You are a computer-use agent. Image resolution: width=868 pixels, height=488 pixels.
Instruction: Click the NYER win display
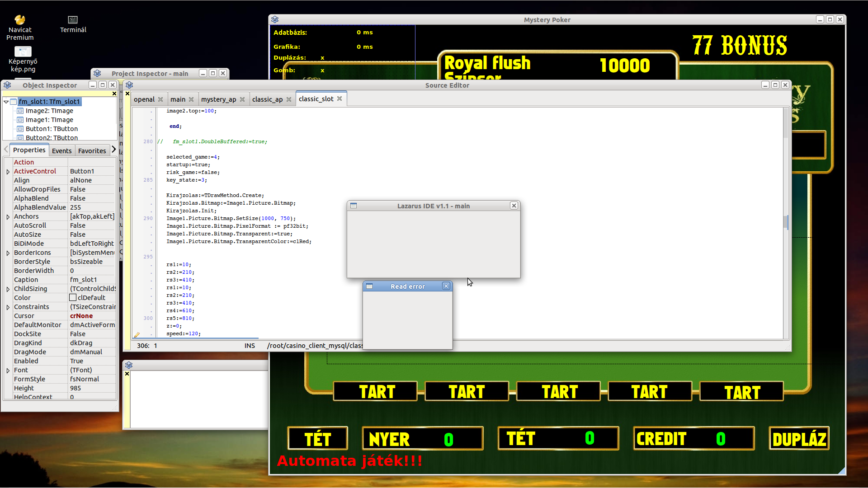pos(423,439)
